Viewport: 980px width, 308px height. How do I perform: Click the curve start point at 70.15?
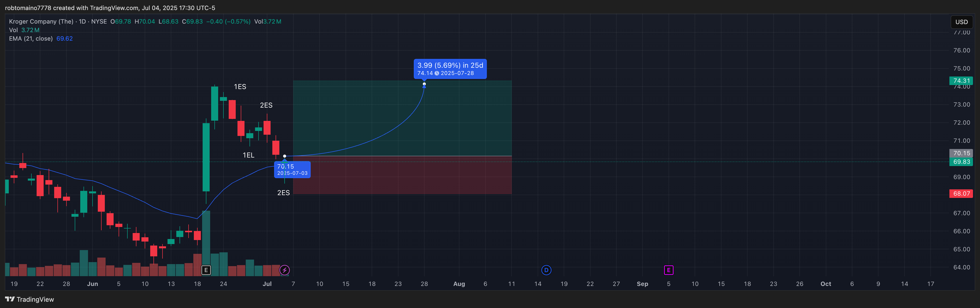(285, 156)
